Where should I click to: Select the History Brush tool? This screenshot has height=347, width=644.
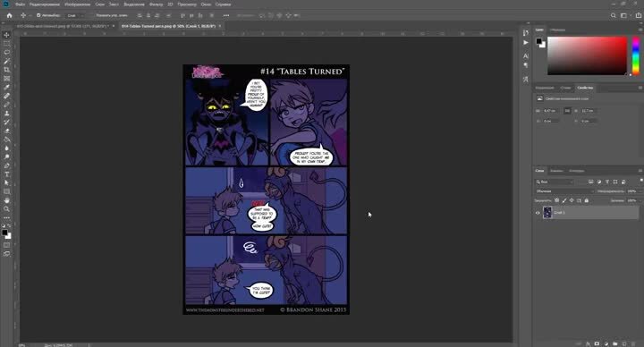click(6, 122)
